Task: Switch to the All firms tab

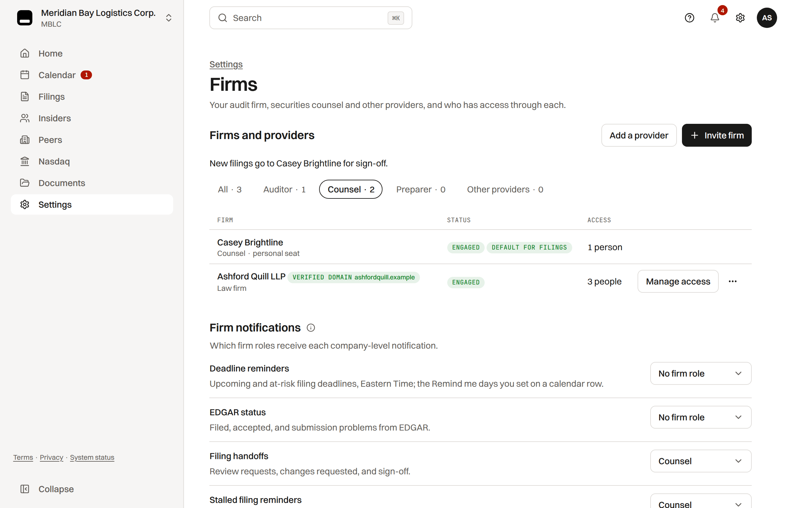Action: click(x=230, y=190)
